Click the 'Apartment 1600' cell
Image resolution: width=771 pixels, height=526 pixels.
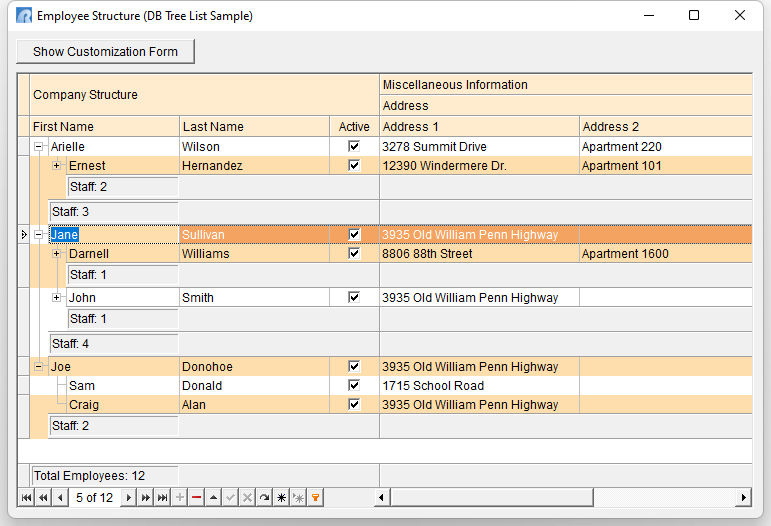(666, 254)
